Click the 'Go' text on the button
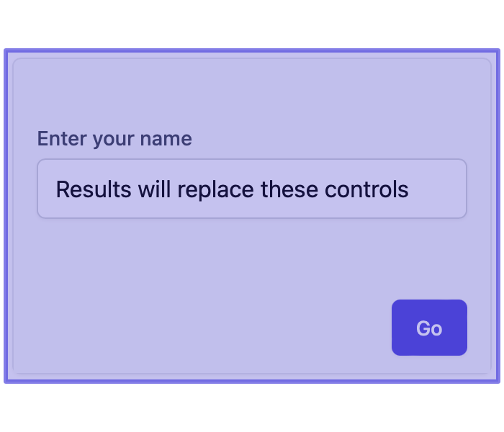The width and height of the screenshot is (504, 432). [429, 328]
